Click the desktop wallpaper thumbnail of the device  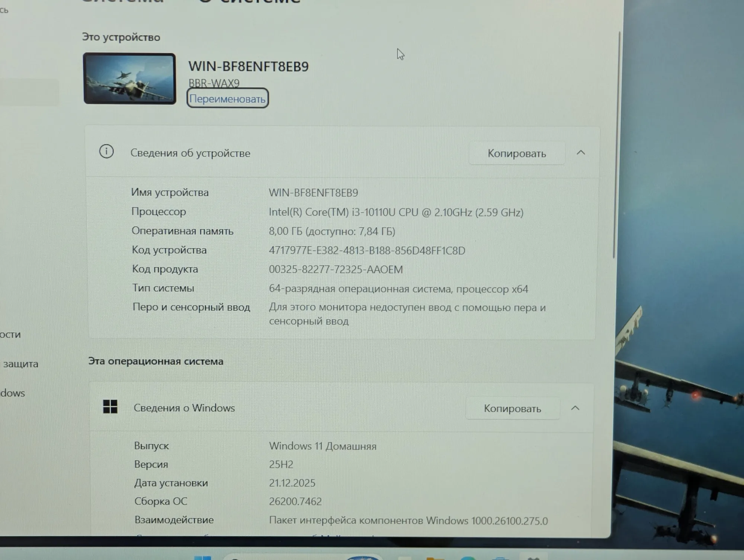click(129, 78)
